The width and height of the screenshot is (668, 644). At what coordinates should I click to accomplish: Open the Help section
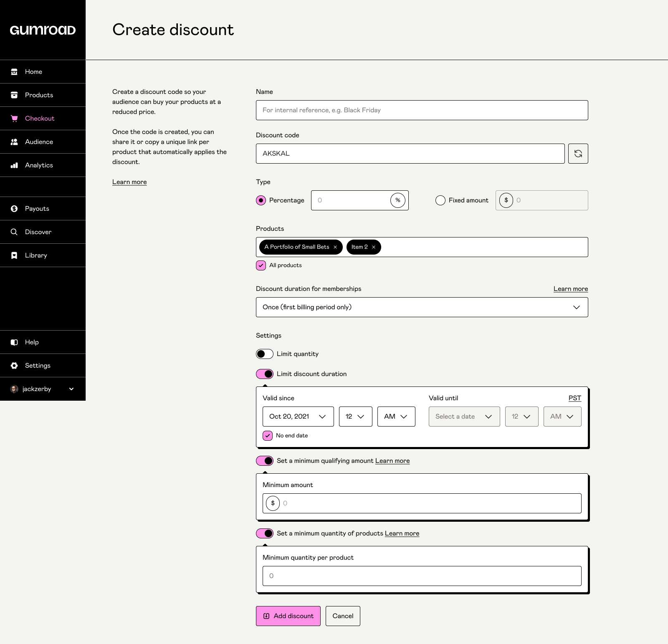click(14, 342)
